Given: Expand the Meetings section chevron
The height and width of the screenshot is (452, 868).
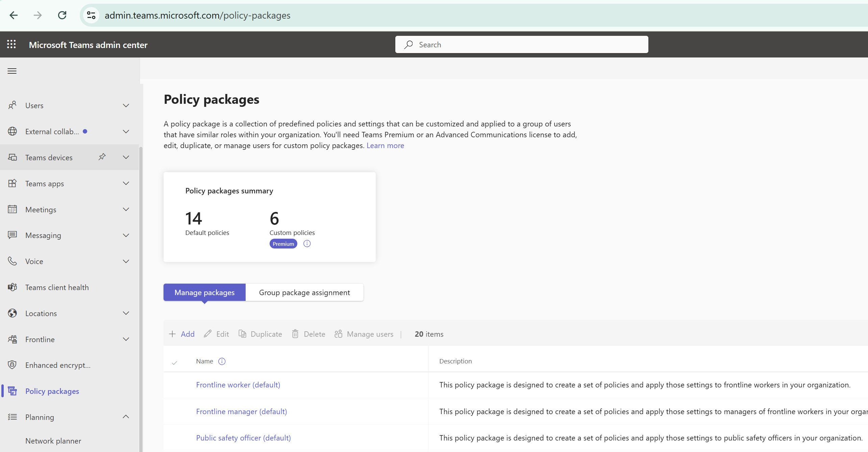Looking at the screenshot, I should coord(126,210).
